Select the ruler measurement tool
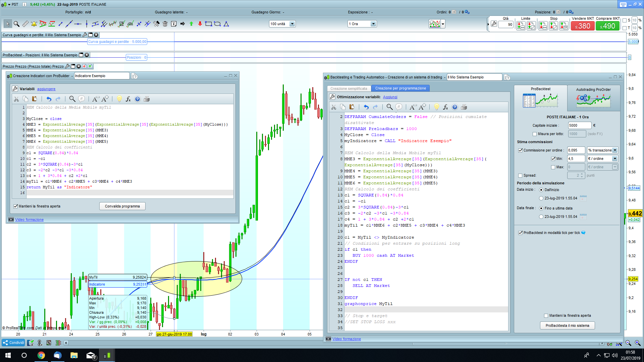Image resolution: width=644 pixels, height=362 pixels. click(25, 24)
